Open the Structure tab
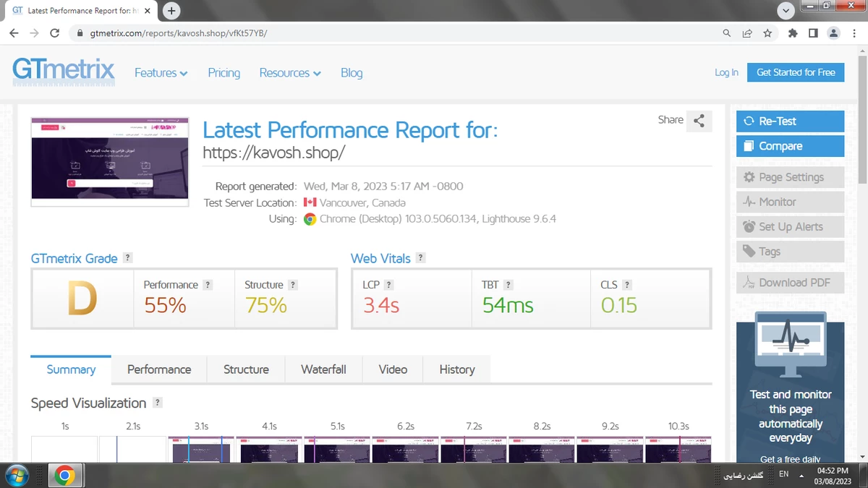The image size is (868, 488). click(x=246, y=369)
